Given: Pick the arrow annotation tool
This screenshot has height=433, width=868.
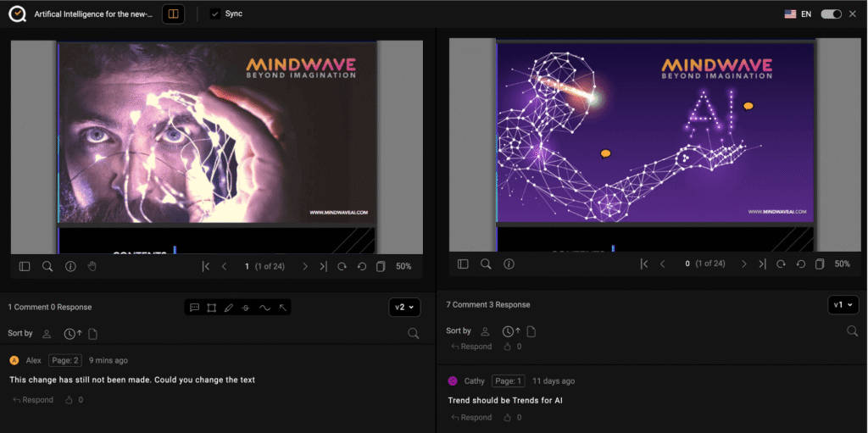Looking at the screenshot, I should tap(282, 308).
